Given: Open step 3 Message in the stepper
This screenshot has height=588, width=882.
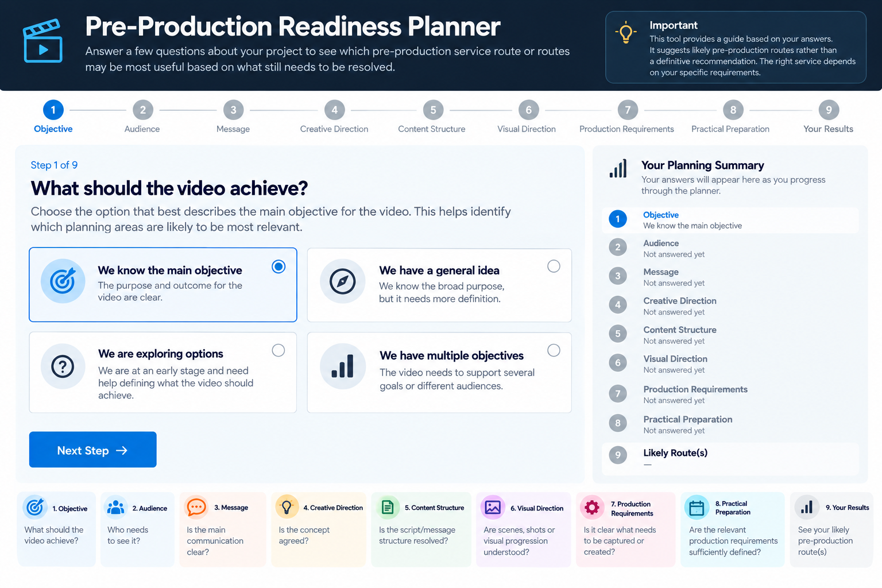Looking at the screenshot, I should [x=233, y=117].
